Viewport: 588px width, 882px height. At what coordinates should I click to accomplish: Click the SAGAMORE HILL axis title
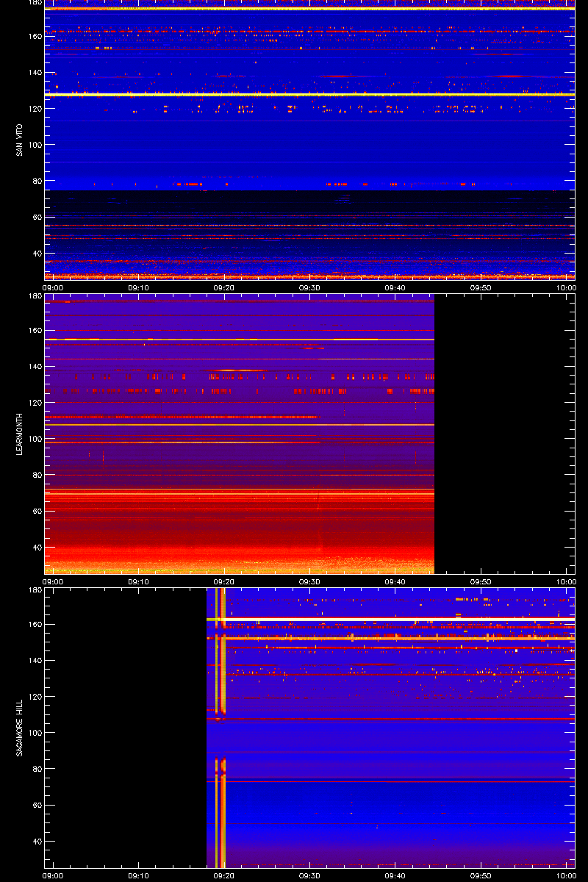19,728
